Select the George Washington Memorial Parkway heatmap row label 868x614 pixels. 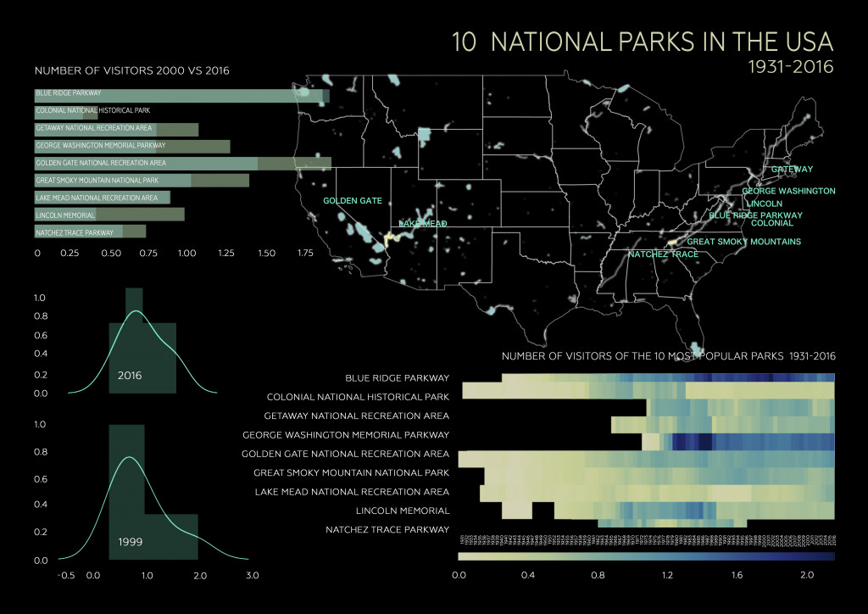(345, 435)
